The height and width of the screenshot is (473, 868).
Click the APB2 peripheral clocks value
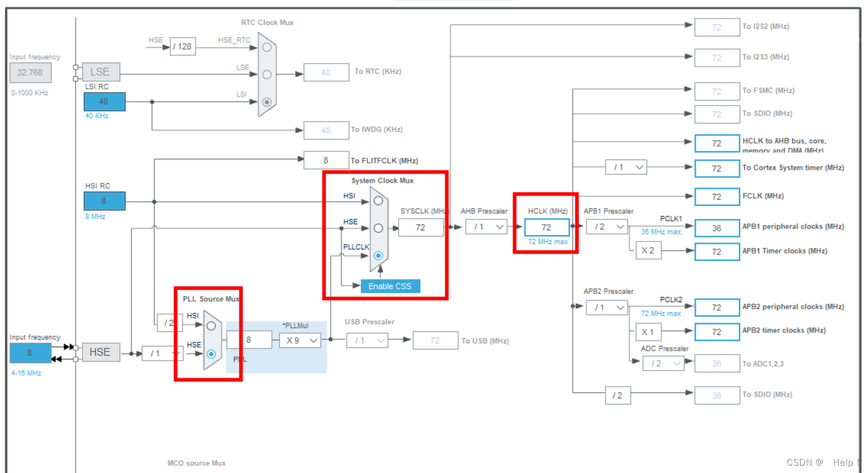click(x=717, y=307)
